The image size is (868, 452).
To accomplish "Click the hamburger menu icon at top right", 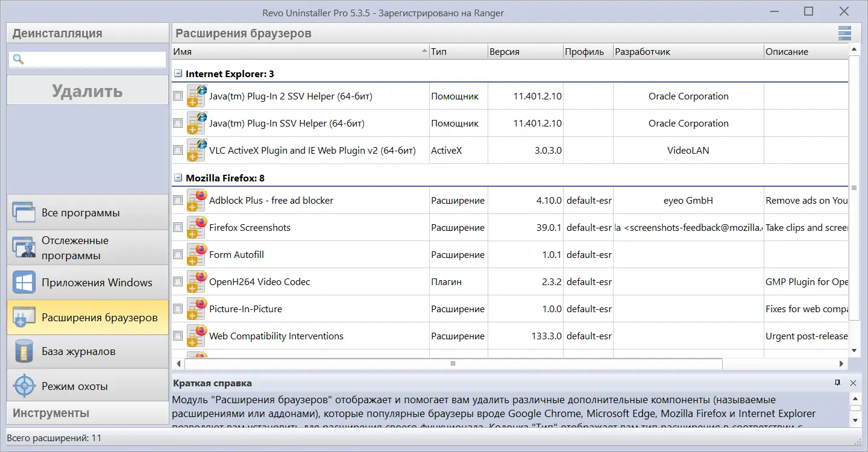I will 844,34.
